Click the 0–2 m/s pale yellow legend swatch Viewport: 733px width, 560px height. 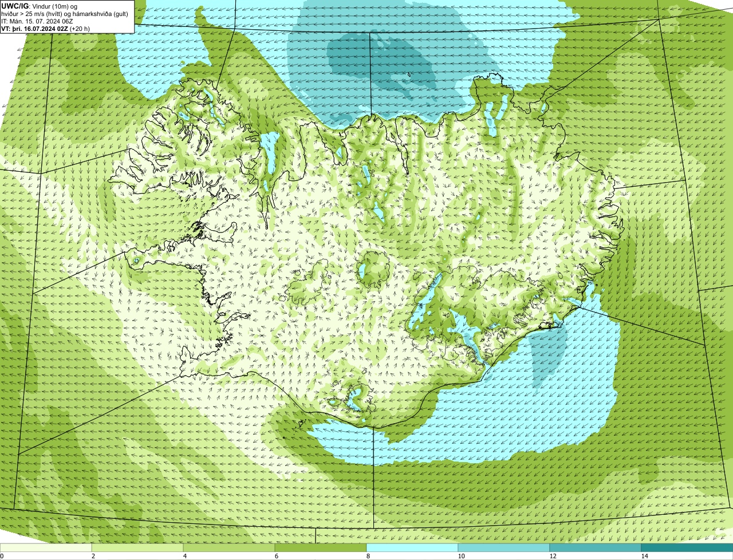46,547
